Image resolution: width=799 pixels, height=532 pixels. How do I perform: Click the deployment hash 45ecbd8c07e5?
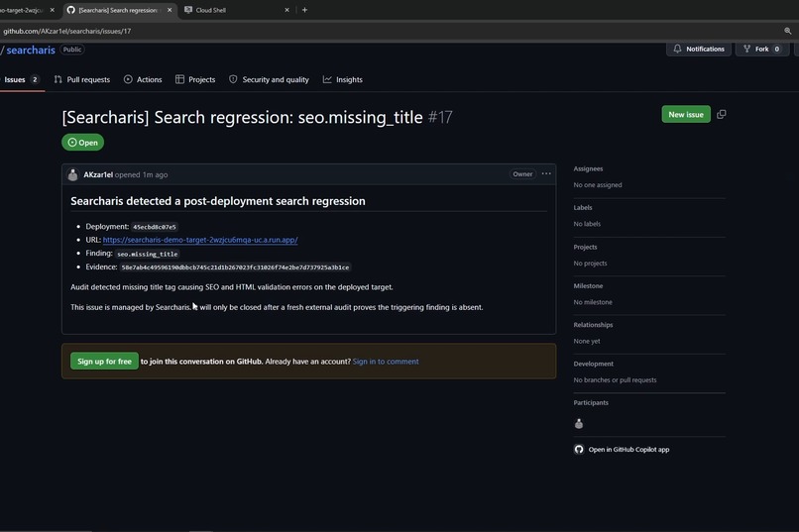tap(155, 227)
